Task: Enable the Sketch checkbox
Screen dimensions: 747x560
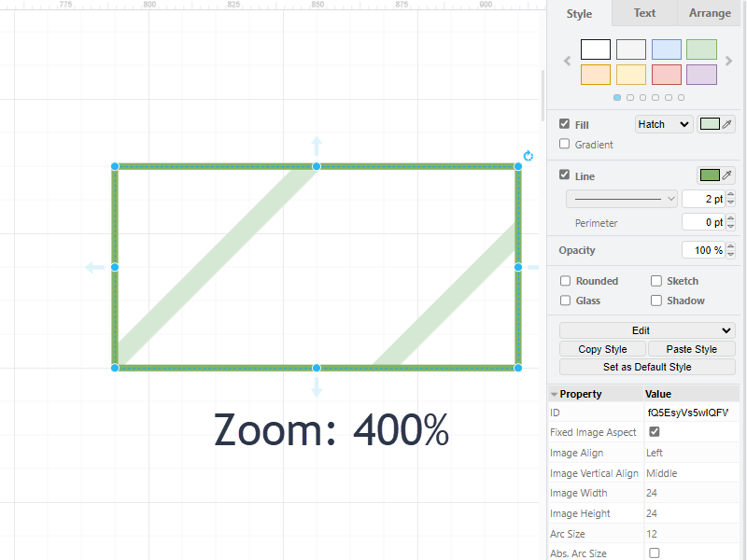Action: 656,281
